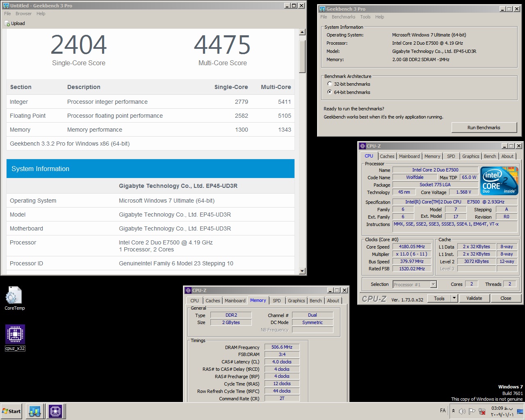The width and height of the screenshot is (525, 420).
Task: Click scroll down arrow in Geekbench results
Action: (x=302, y=271)
